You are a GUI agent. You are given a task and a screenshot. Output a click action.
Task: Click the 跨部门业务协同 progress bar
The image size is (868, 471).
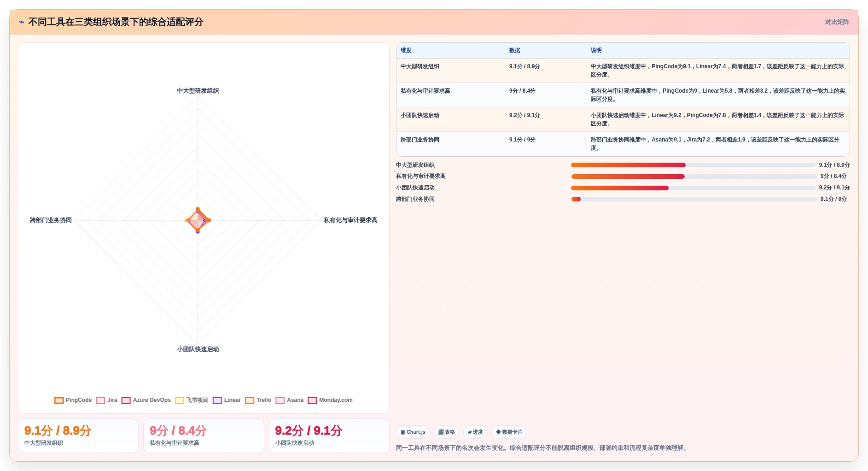pyautogui.click(x=694, y=199)
